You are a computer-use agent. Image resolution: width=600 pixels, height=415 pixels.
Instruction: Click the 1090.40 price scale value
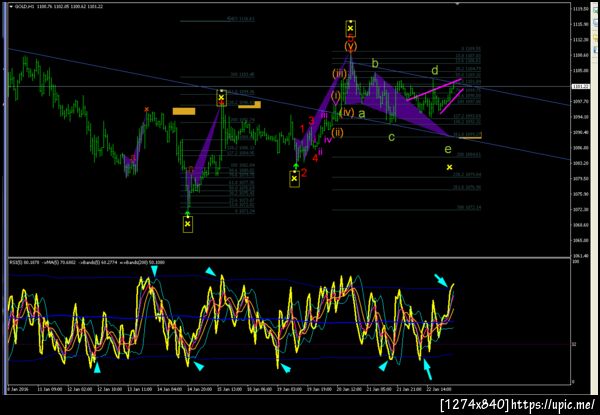point(580,132)
